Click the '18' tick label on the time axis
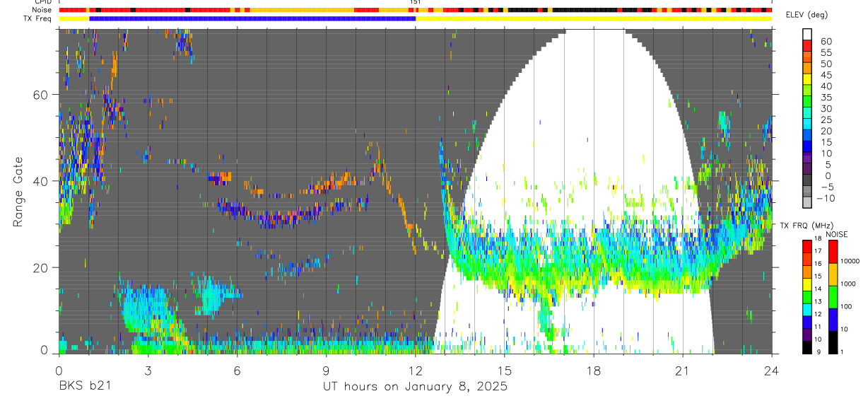 click(x=594, y=370)
